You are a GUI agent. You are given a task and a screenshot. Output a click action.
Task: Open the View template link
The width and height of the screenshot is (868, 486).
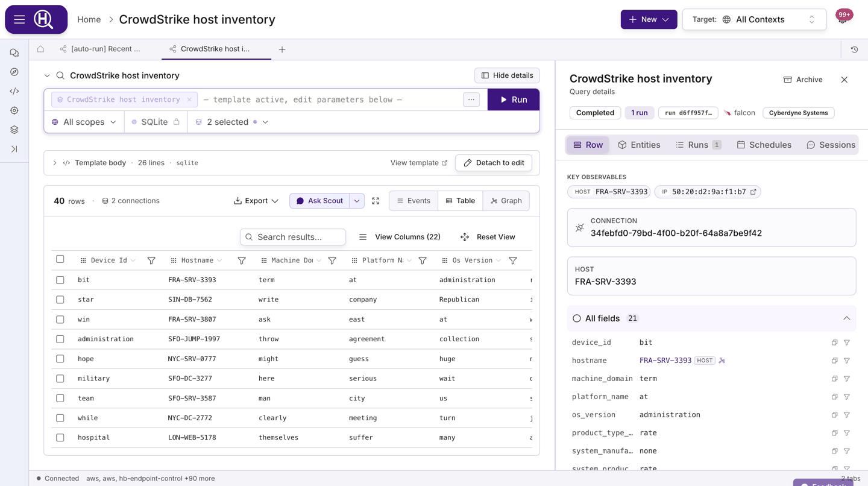[419, 163]
